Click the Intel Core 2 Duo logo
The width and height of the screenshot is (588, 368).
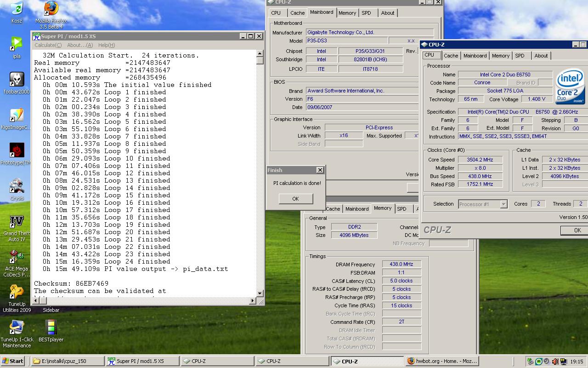pos(570,87)
